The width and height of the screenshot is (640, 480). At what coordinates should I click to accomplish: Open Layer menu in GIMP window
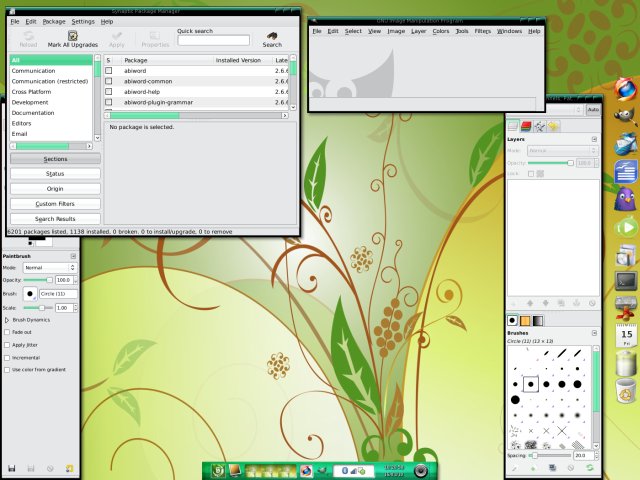coord(418,31)
